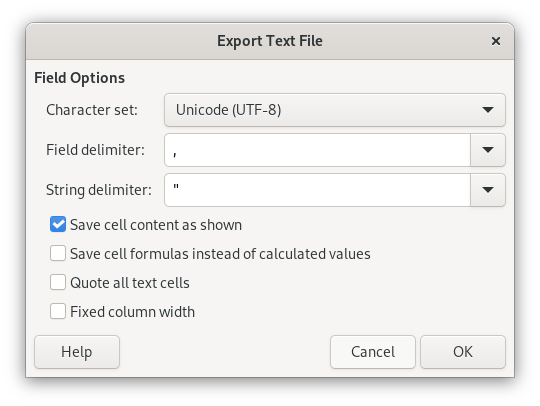
Task: Uncheck Save cell content as shown checkbox
Action: click(58, 225)
